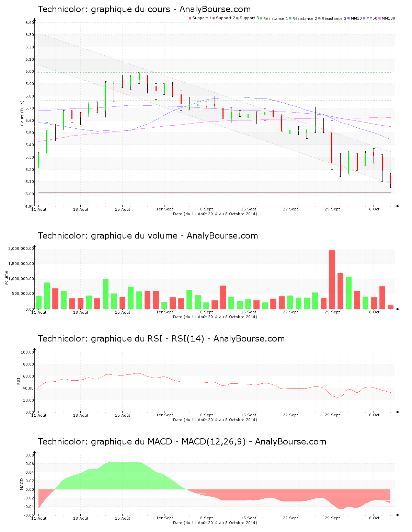Screen dimensions: 412x532
Task: Click '1,500,000.00' on volume axis
Action: tap(21, 264)
